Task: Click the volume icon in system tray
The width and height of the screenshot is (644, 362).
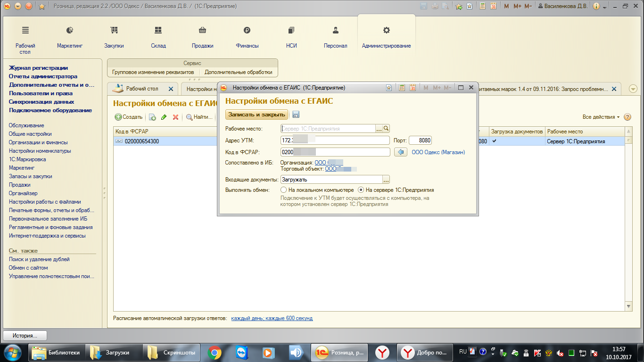Action: pyautogui.click(x=561, y=353)
